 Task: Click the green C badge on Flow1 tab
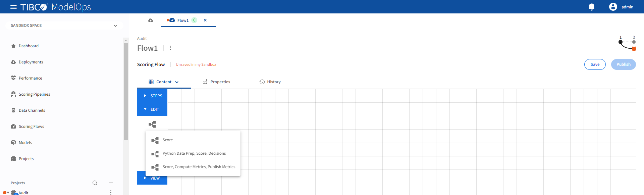pos(194,20)
